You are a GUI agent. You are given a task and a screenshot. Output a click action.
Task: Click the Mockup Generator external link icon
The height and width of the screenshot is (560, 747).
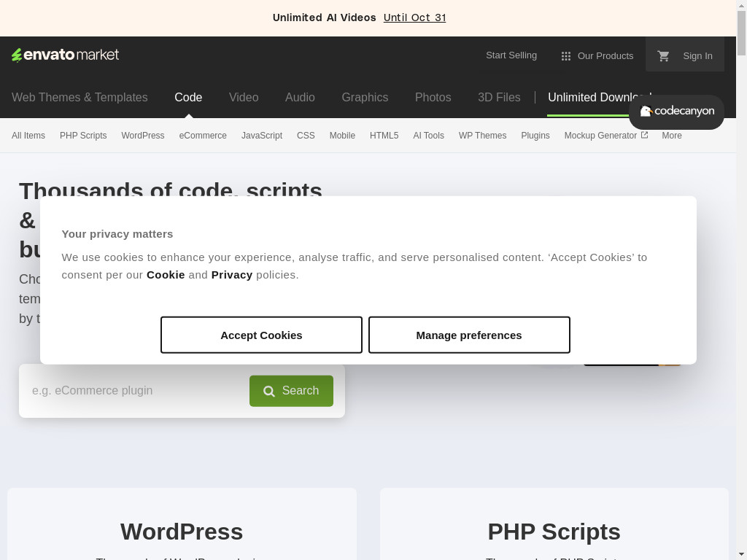point(644,135)
